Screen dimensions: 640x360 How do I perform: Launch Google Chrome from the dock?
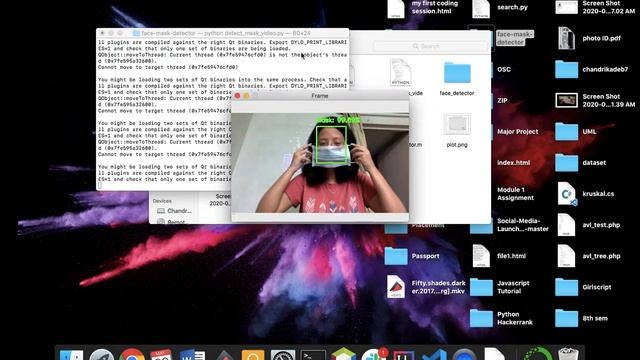click(131, 355)
